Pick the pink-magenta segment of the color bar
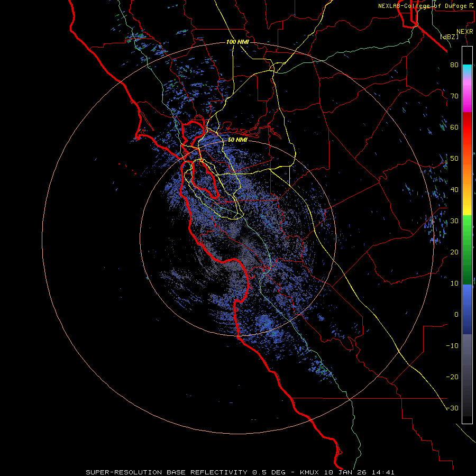Screen dimensions: 476x476 click(467, 94)
